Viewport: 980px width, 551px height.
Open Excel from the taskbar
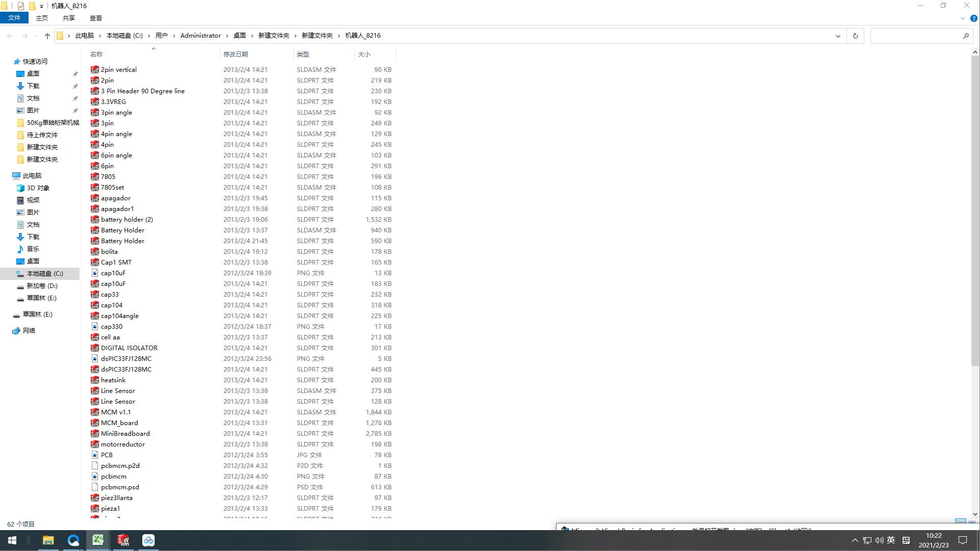coord(98,540)
